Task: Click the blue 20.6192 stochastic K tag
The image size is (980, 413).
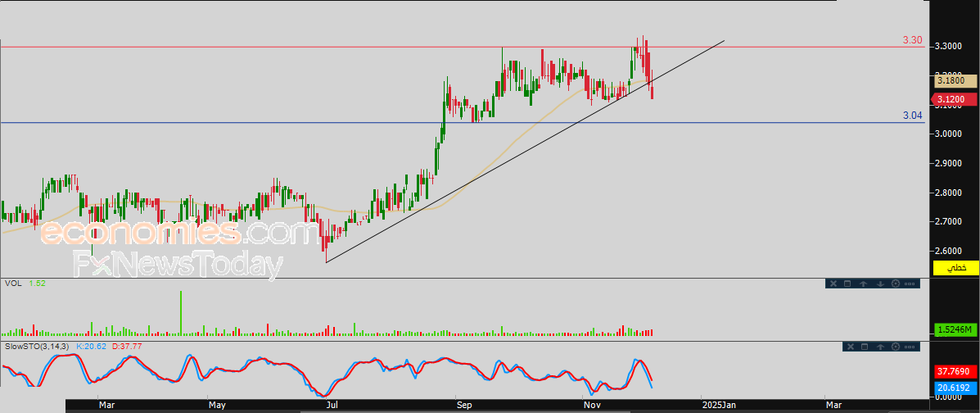Action: coord(955,388)
